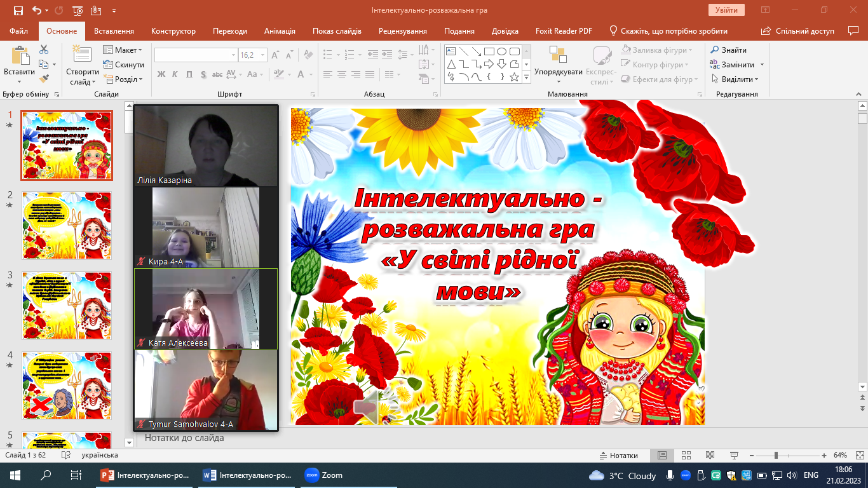The width and height of the screenshot is (868, 488).
Task: Start slideshow from status bar icon
Action: coord(734,456)
